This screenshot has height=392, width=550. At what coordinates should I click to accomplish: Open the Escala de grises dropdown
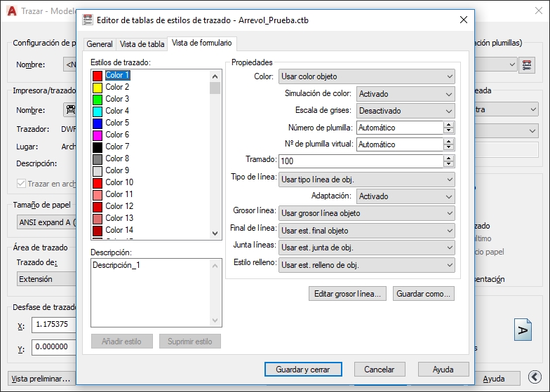point(405,111)
